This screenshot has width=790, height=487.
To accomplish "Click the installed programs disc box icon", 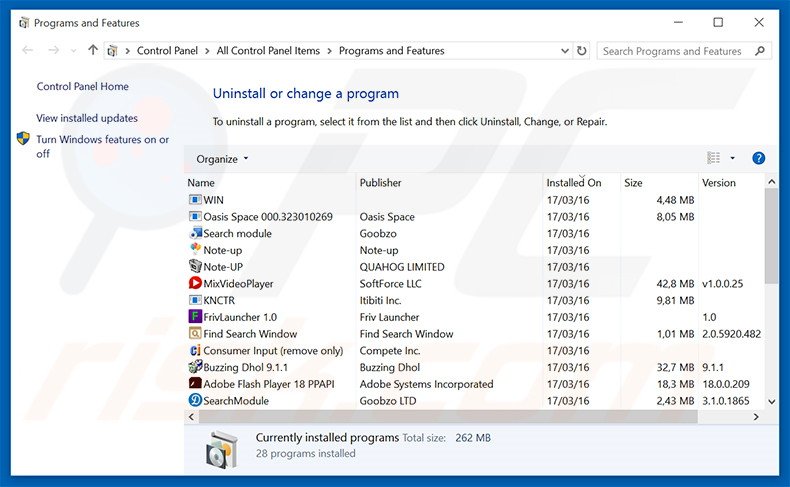I will (x=221, y=449).
